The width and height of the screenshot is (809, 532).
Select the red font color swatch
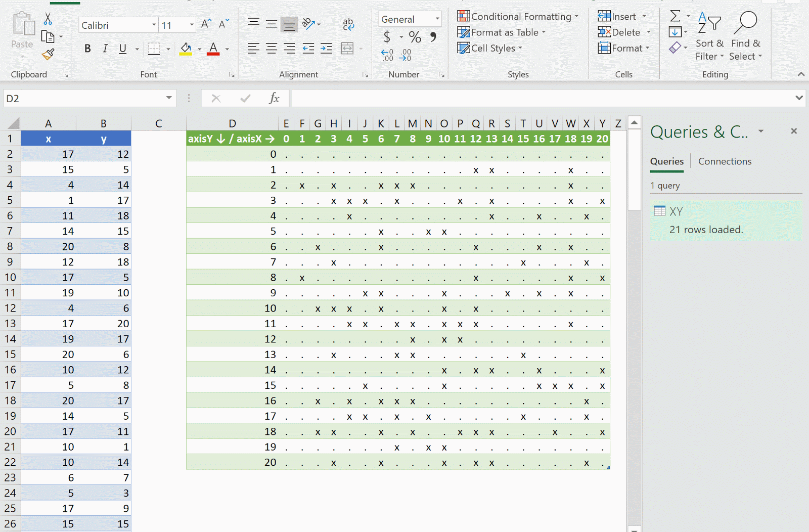point(213,54)
